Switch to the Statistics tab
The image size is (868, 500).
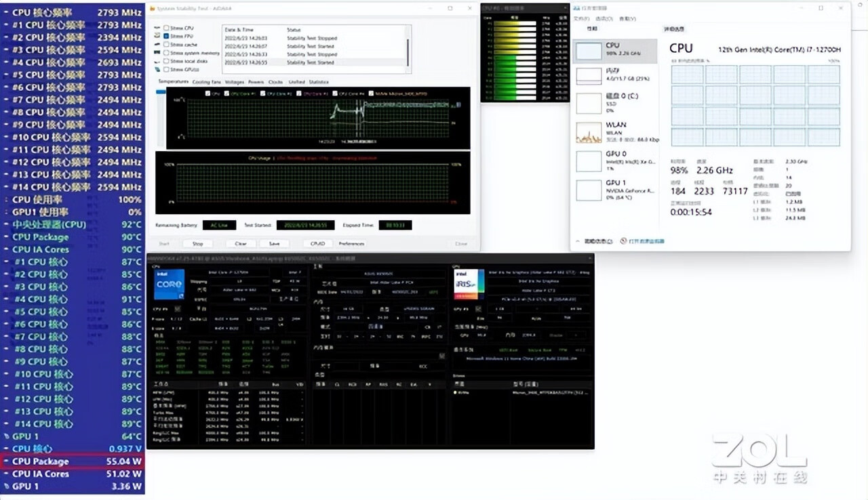pos(319,82)
